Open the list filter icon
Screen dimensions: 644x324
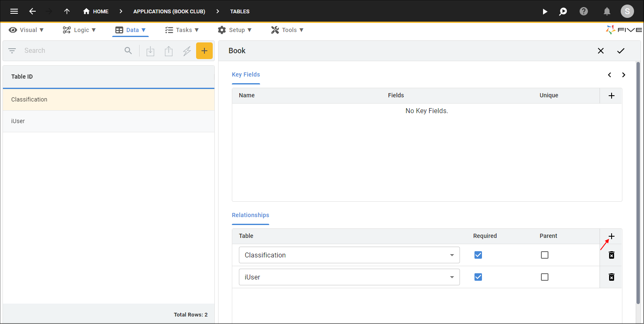12,51
